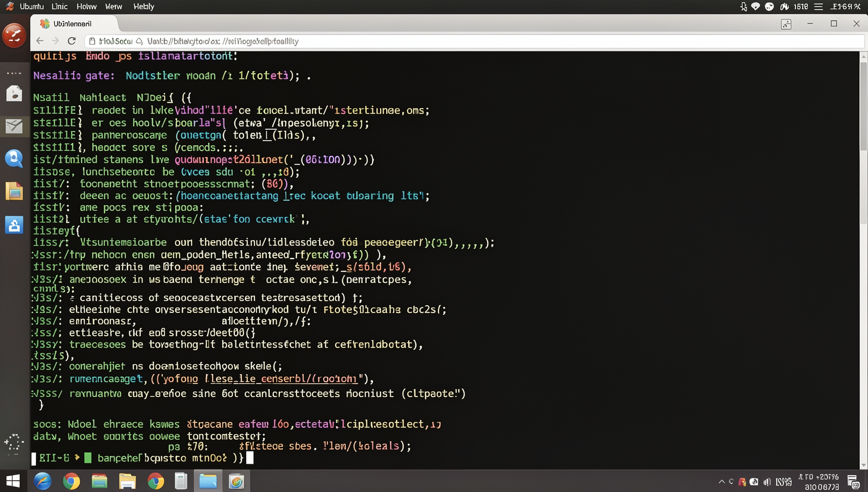
Task: Open the Windows Start button
Action: click(13, 481)
